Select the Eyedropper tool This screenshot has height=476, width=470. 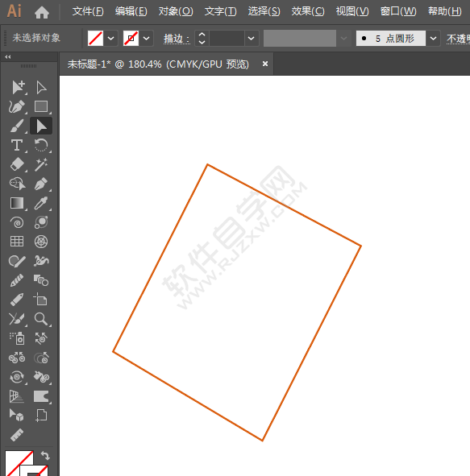[x=40, y=203]
